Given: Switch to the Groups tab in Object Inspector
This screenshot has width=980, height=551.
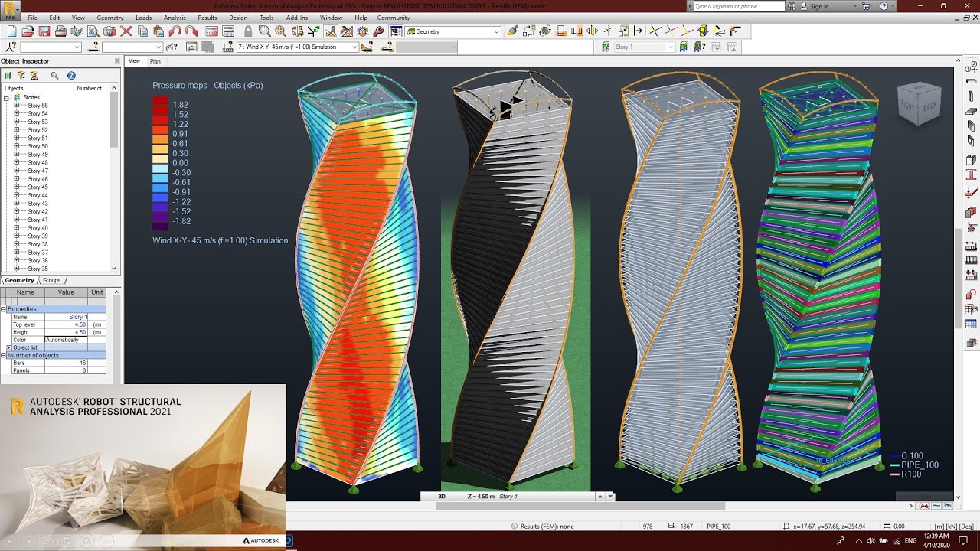Looking at the screenshot, I should (x=51, y=280).
